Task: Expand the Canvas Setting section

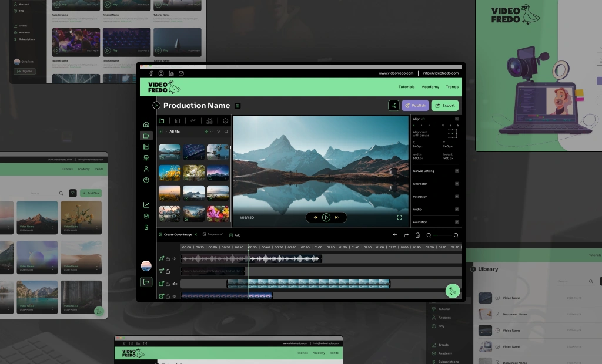Action: (x=456, y=171)
